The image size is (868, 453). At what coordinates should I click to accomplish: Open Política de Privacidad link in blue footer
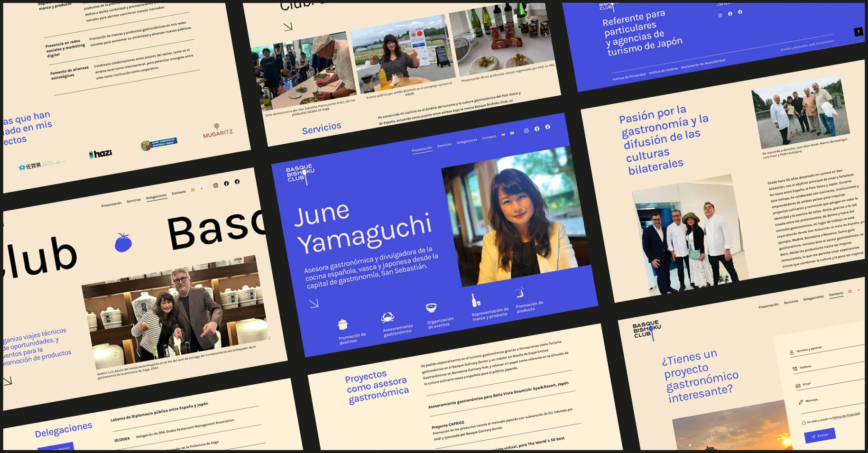[x=629, y=76]
